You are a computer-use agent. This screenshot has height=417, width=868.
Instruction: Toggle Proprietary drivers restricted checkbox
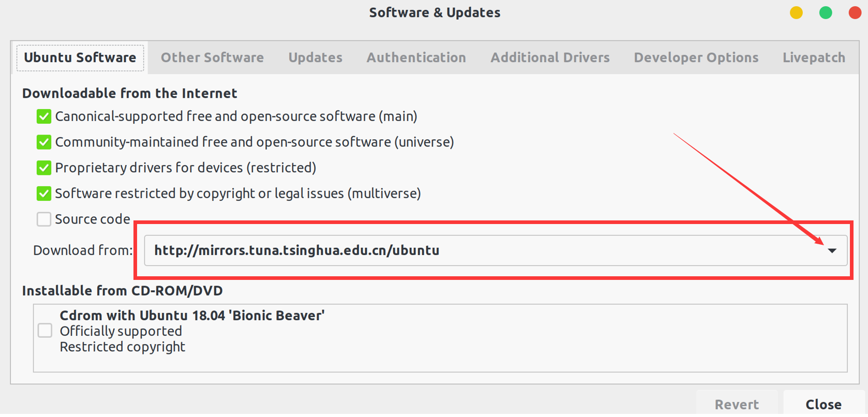(44, 168)
